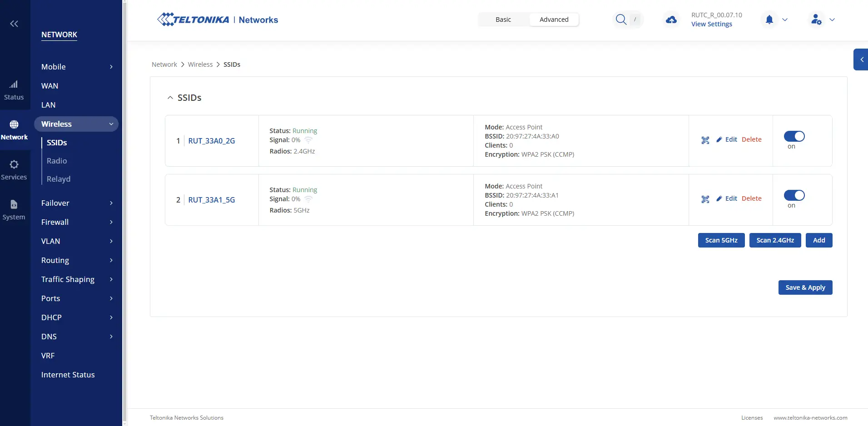Screen dimensions: 868x426
Task: Collapse the SSIDs section
Action: click(x=170, y=98)
